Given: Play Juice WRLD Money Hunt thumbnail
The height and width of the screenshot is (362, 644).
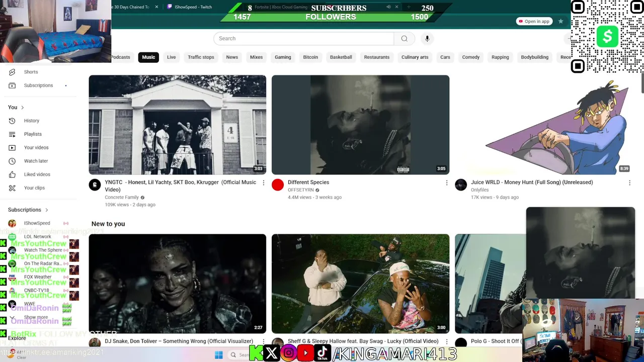Looking at the screenshot, I should (543, 125).
